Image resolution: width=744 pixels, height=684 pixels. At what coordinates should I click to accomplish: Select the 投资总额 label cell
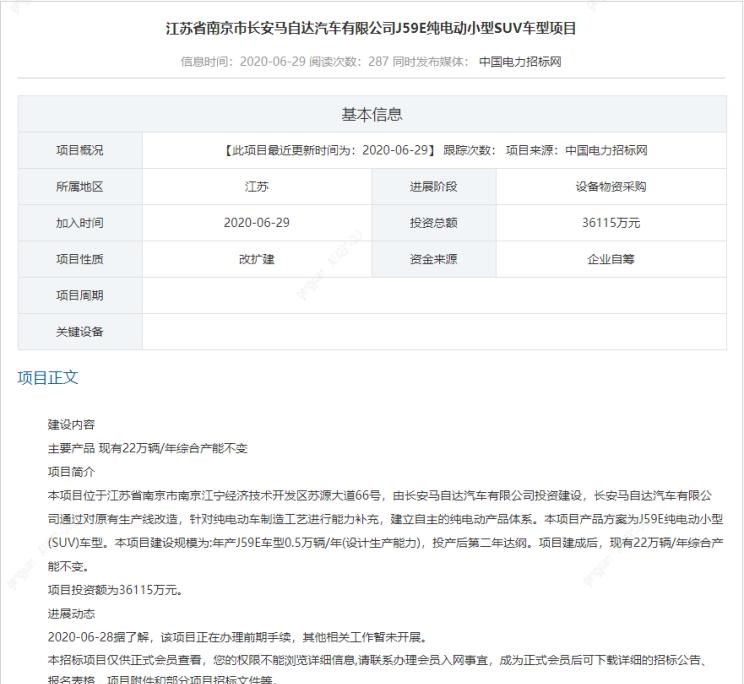434,223
